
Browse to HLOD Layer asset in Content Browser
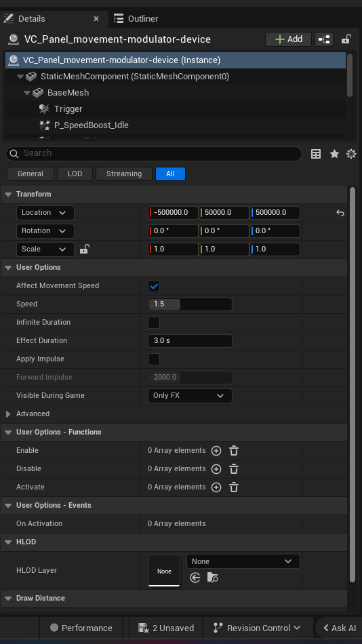pos(212,578)
